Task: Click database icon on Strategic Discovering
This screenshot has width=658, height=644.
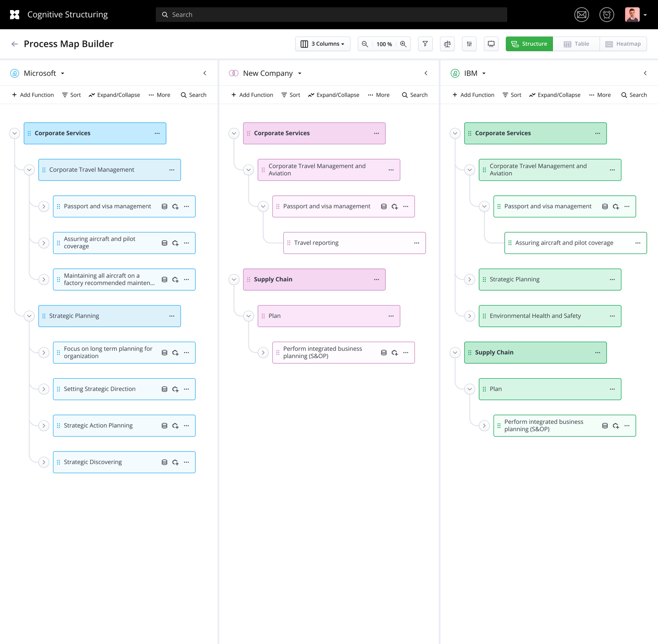Action: [x=164, y=462]
